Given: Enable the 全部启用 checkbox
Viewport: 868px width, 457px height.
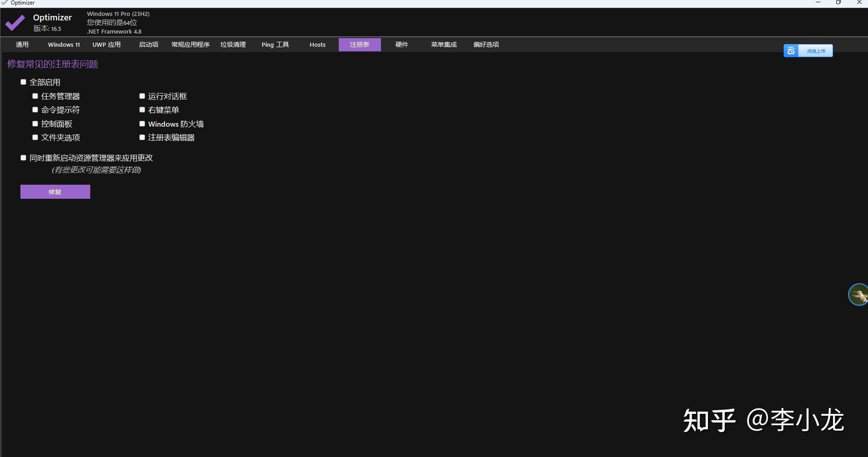Looking at the screenshot, I should (x=23, y=82).
